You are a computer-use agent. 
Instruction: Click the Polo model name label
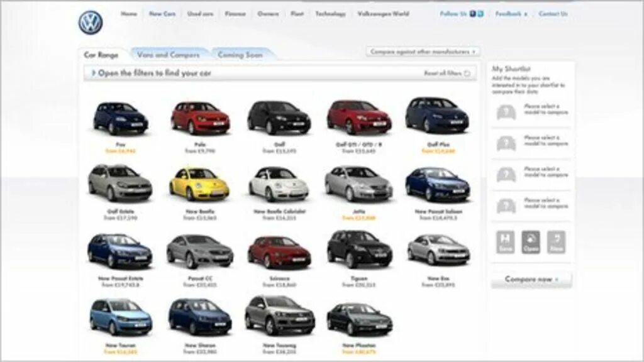[x=200, y=145]
